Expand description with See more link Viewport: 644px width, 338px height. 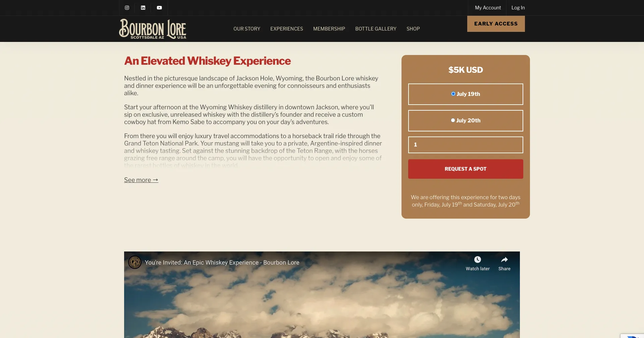[x=141, y=180]
